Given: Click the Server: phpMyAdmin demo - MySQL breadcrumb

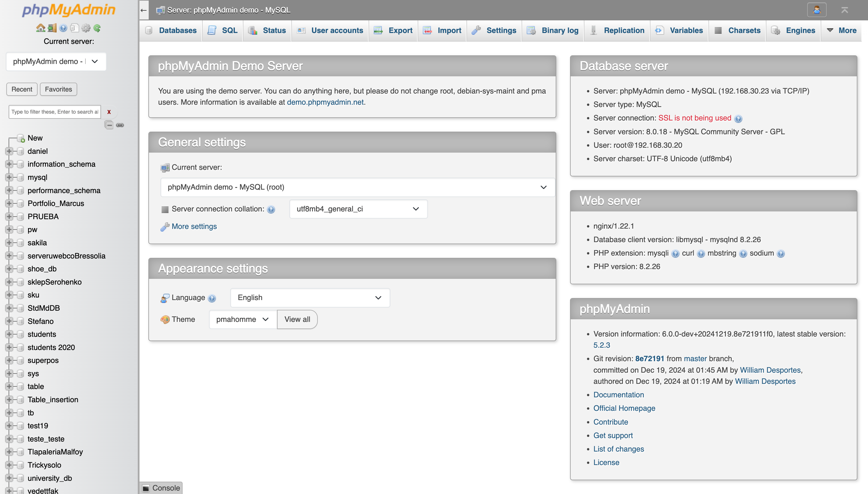Looking at the screenshot, I should tap(228, 10).
